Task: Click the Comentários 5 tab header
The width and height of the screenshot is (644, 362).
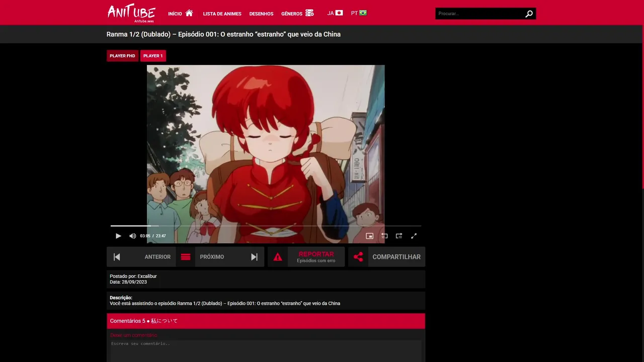Action: [128, 321]
